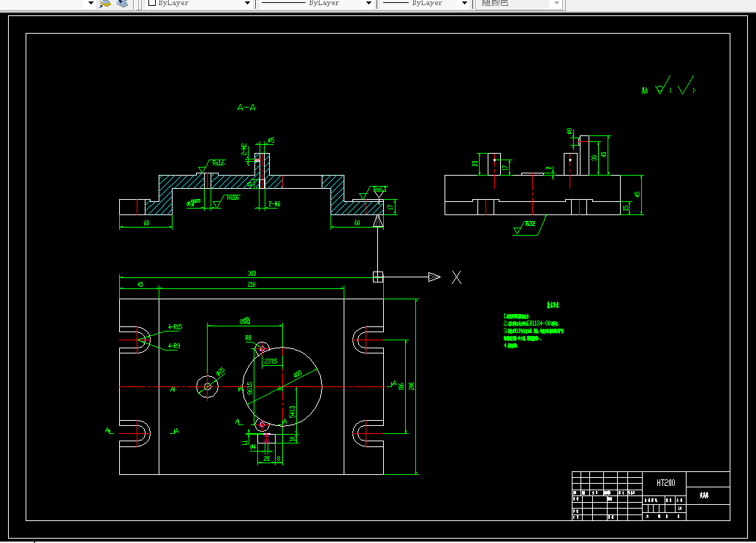Select the X axis label
756x543 pixels.
click(x=456, y=277)
